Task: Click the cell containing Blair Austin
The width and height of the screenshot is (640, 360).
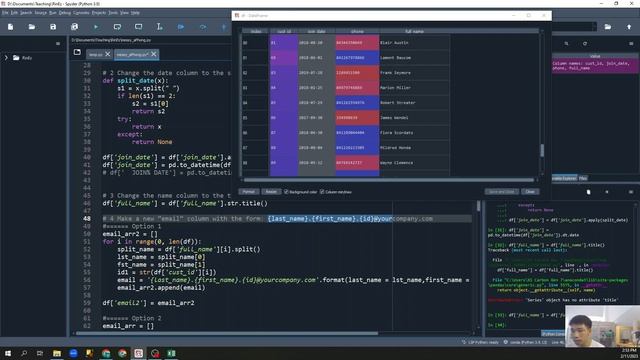Action: tap(415, 42)
